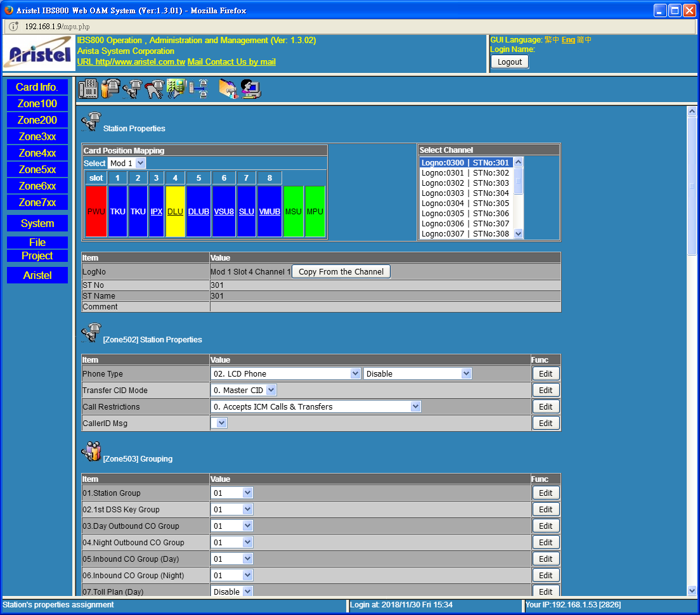The width and height of the screenshot is (700, 615).
Task: Click Edit for Phone Type
Action: [545, 373]
